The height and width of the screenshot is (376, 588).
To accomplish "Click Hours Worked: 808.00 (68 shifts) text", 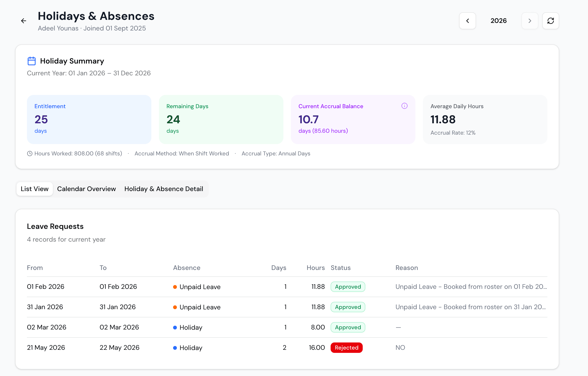I will [78, 154].
